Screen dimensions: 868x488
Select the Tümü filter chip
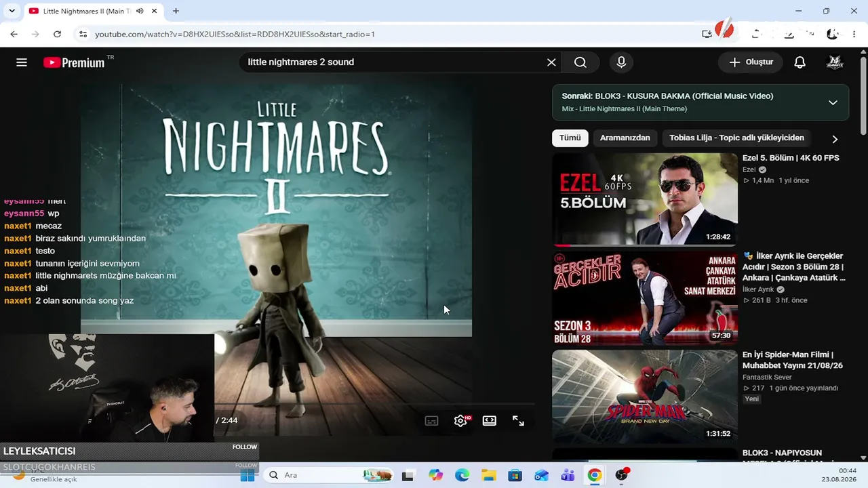pos(570,138)
